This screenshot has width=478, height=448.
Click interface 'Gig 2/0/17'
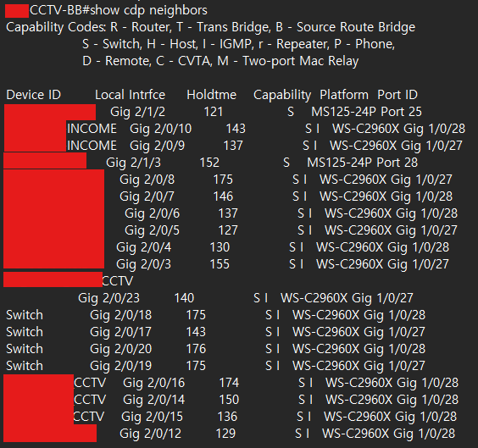coord(120,333)
